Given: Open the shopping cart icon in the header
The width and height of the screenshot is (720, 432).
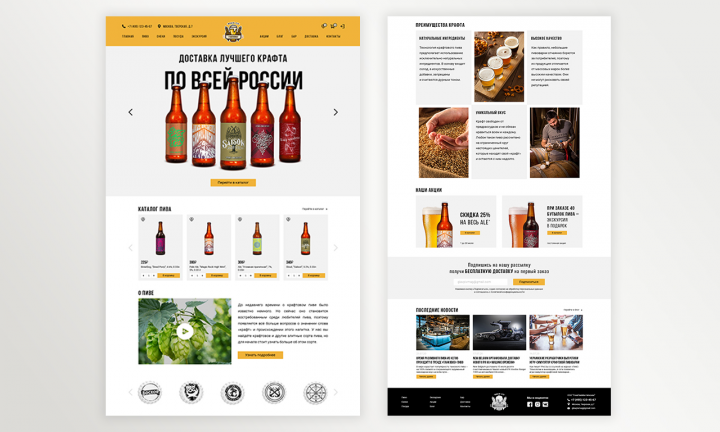Looking at the screenshot, I should (x=333, y=26).
